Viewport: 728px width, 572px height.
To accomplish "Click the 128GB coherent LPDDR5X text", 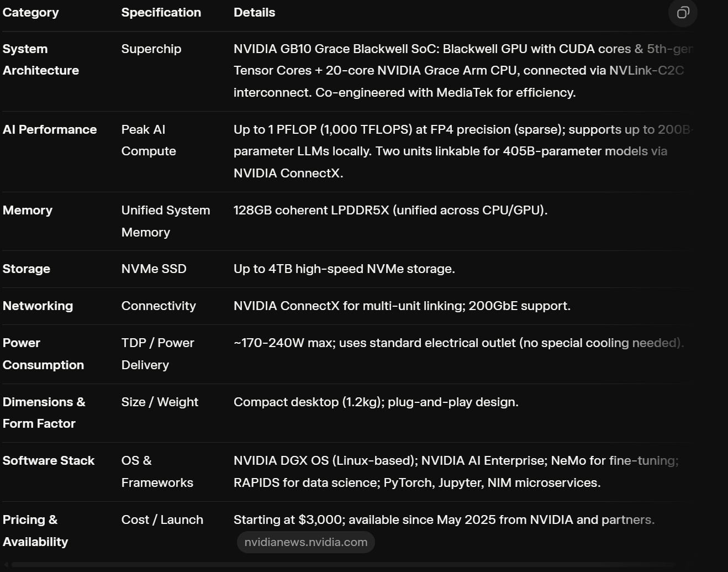I will point(391,211).
